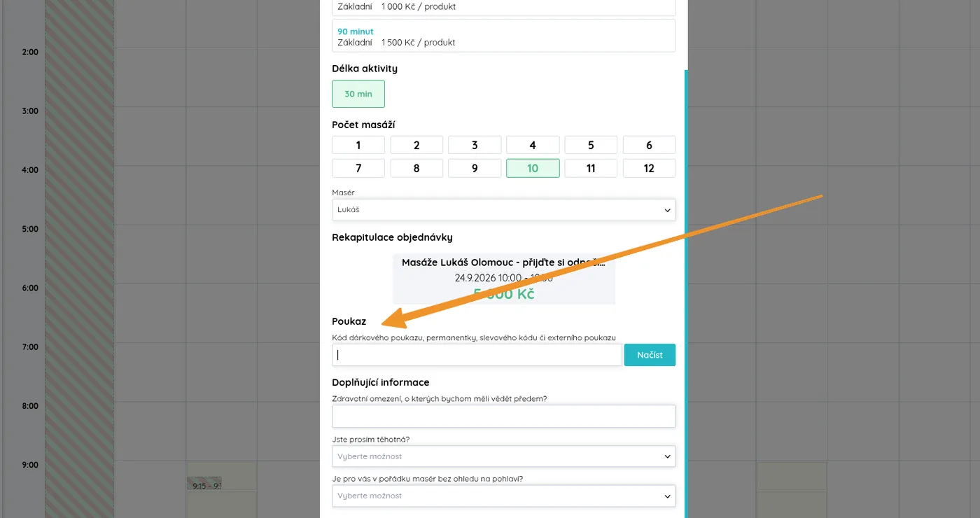Focus the voucher code input field
980x518 pixels.
(477, 355)
